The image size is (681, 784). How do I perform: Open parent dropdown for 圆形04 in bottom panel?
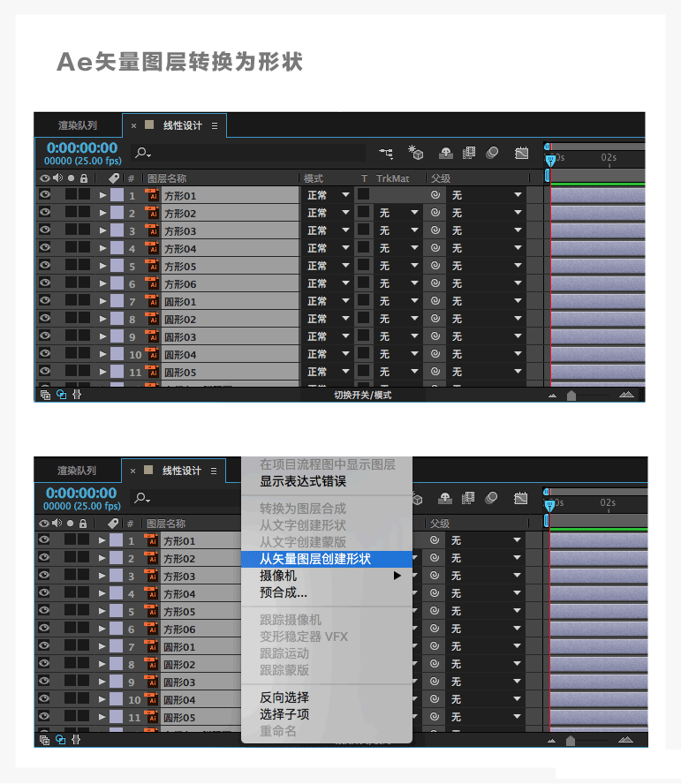486,699
